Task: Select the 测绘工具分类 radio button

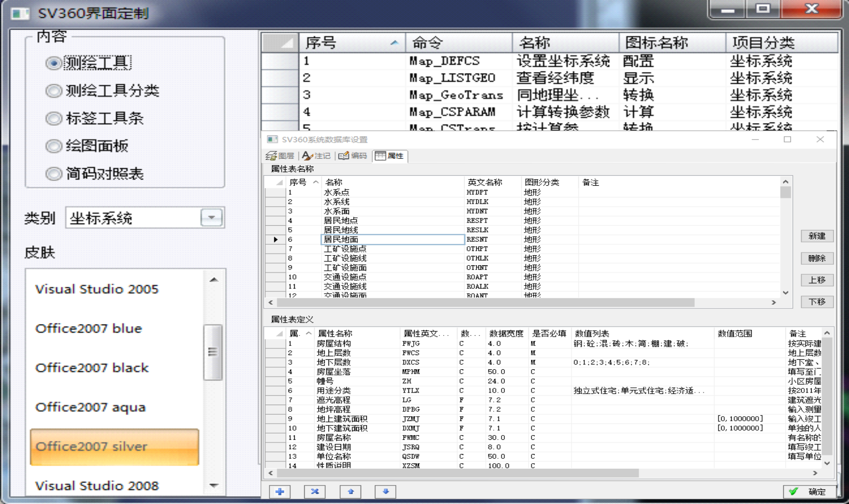Action: tap(54, 91)
